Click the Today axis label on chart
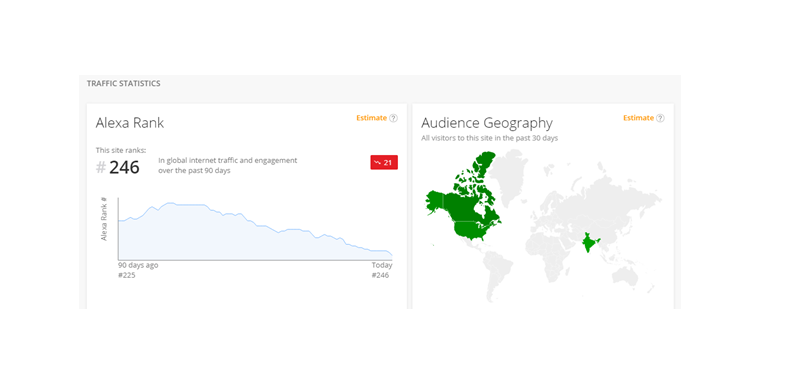Screen dimensions: 795x379 382,266
